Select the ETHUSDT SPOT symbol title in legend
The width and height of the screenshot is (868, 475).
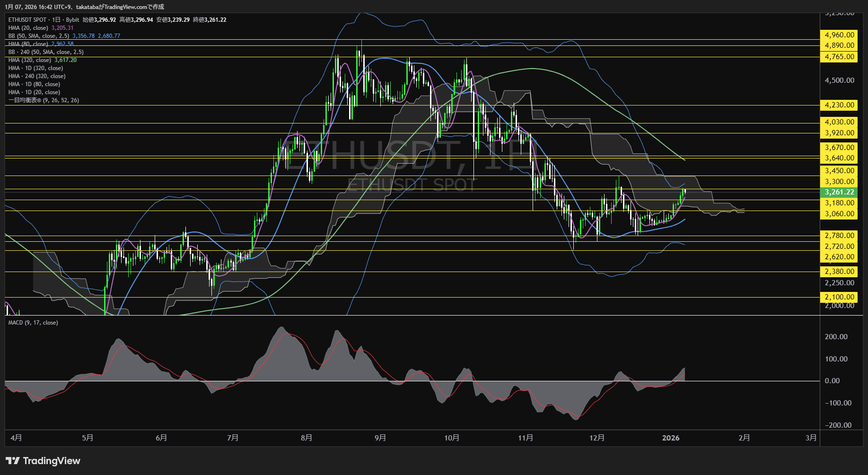point(27,20)
